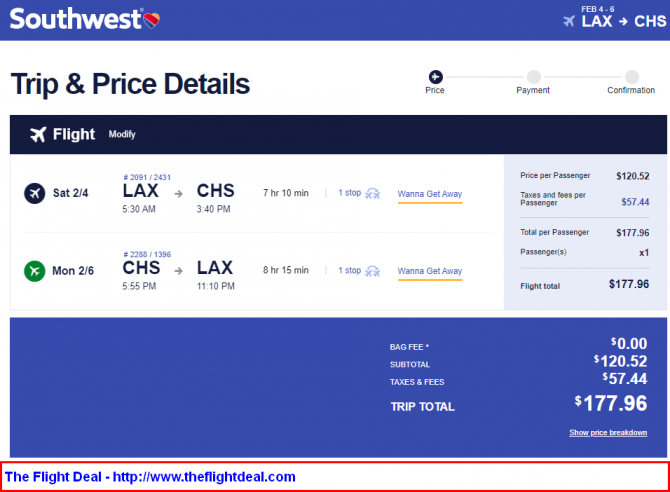670x492 pixels.
Task: Open The Flight Deal website link
Action: (150, 477)
